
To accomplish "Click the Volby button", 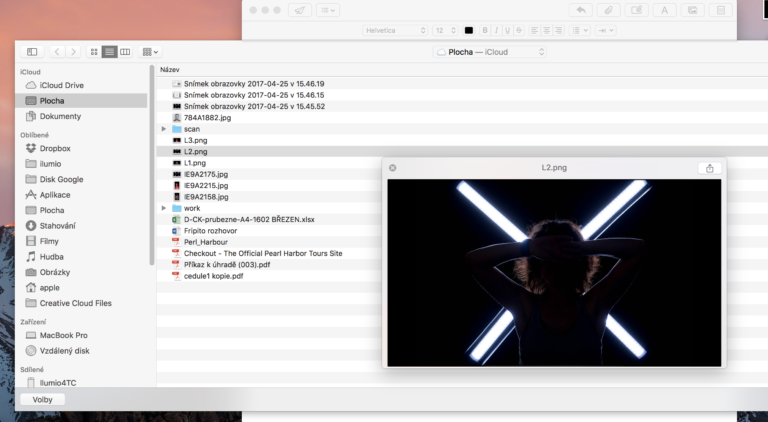I will [x=42, y=399].
